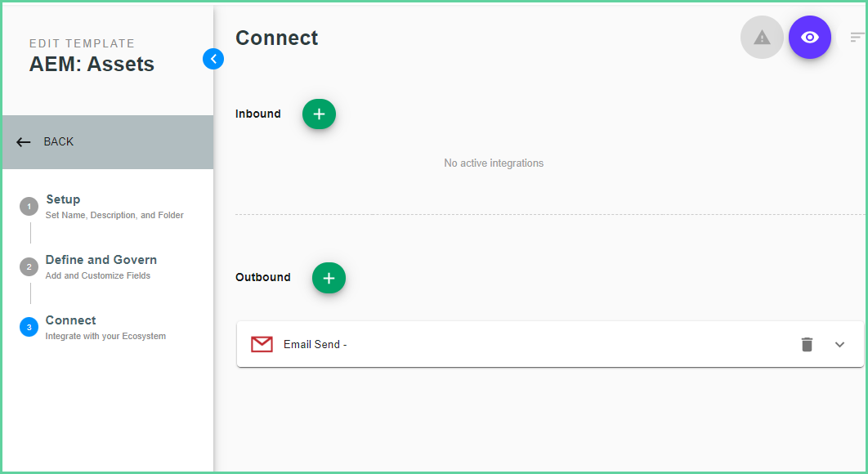868x474 pixels.
Task: Open the Connect step
Action: tap(71, 320)
